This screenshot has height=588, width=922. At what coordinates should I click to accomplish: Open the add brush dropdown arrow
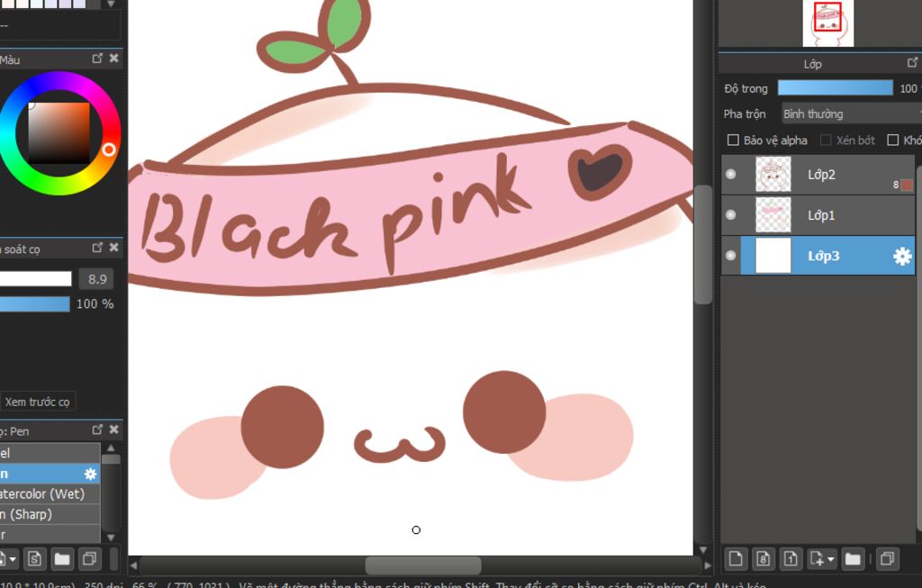point(13,559)
